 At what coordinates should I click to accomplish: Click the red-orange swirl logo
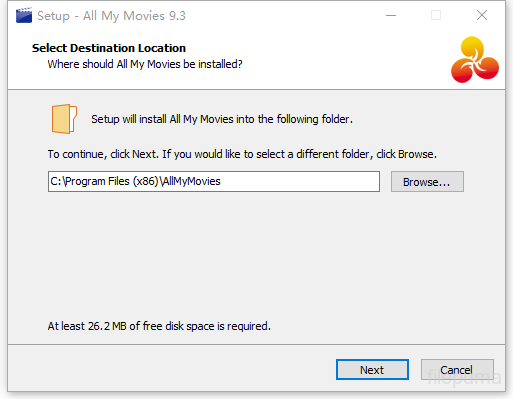pyautogui.click(x=475, y=60)
